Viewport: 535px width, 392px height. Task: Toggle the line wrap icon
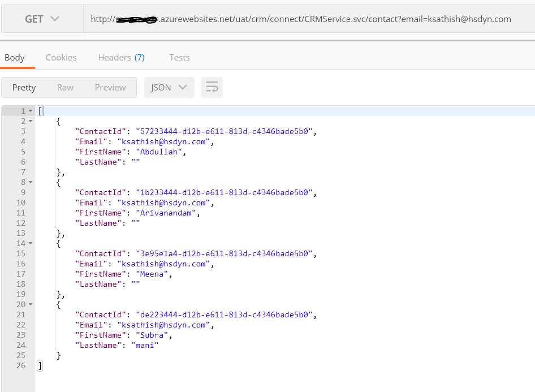(212, 87)
